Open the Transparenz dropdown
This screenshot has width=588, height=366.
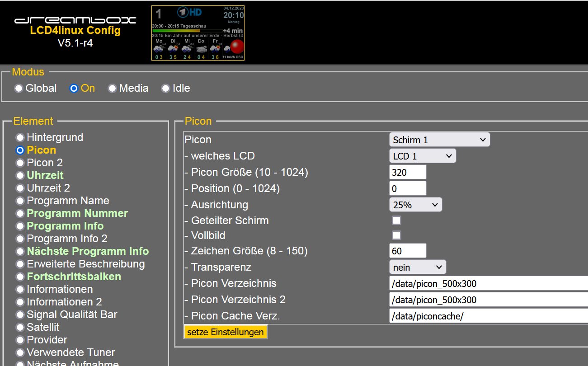(417, 267)
